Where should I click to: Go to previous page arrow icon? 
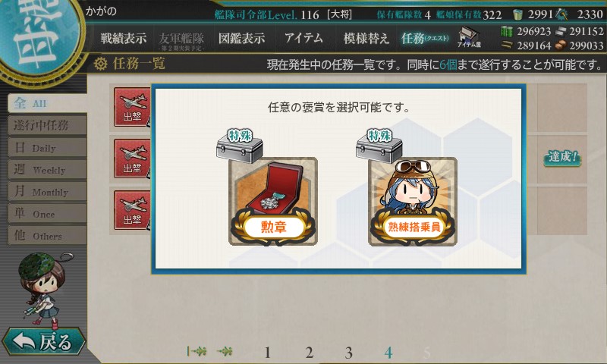(x=225, y=351)
